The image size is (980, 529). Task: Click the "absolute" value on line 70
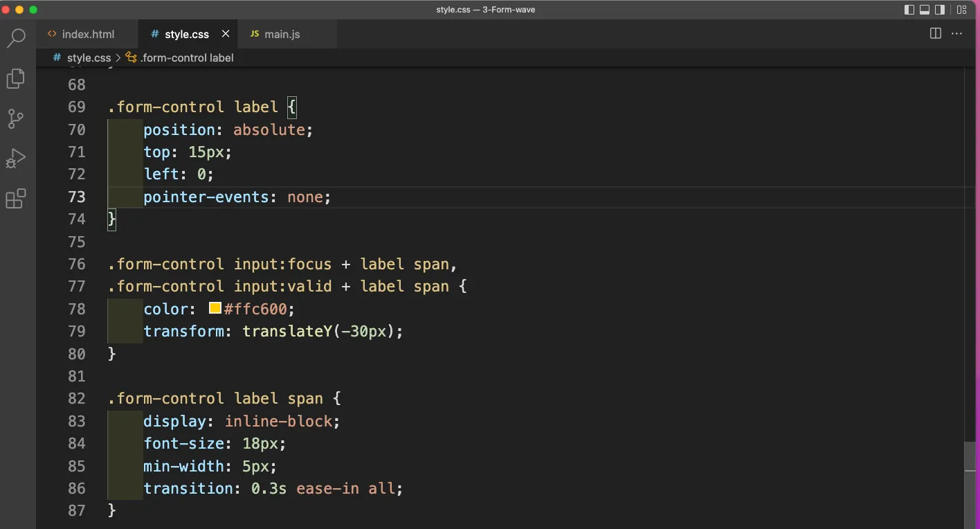269,129
